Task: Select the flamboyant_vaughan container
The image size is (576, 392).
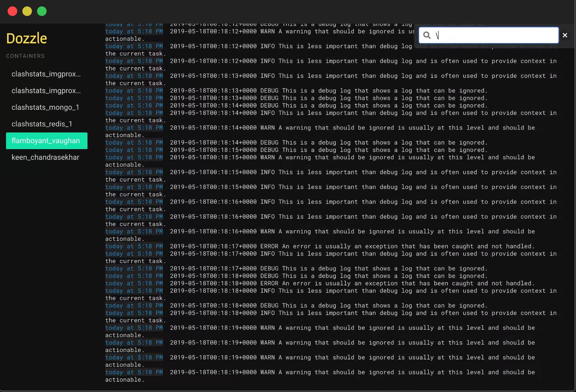Action: click(x=46, y=141)
